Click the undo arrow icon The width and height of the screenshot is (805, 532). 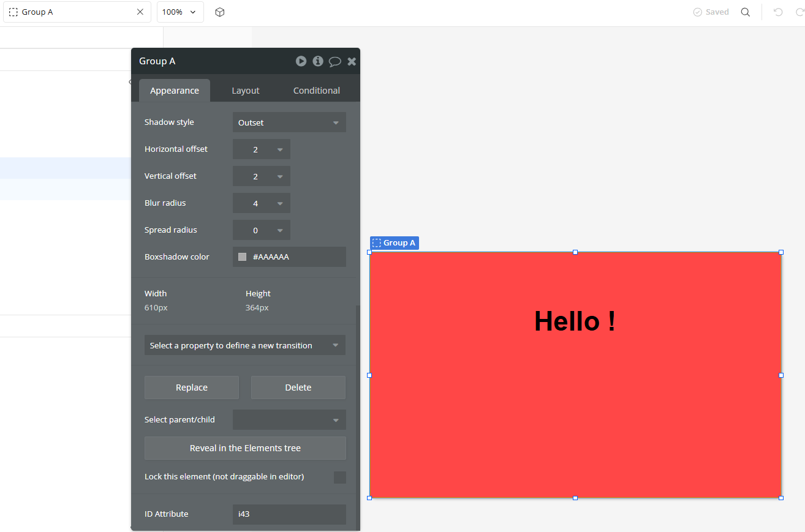[777, 12]
